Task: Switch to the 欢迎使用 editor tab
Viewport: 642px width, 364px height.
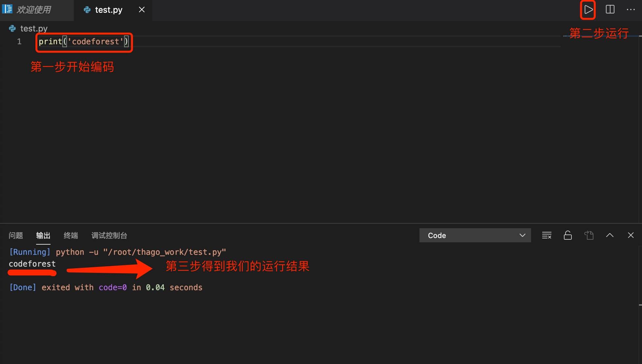Action: click(x=33, y=10)
